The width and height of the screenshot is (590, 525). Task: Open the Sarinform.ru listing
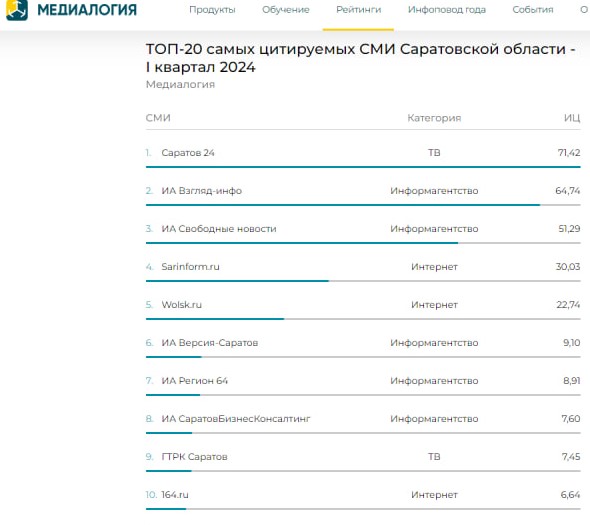(190, 267)
